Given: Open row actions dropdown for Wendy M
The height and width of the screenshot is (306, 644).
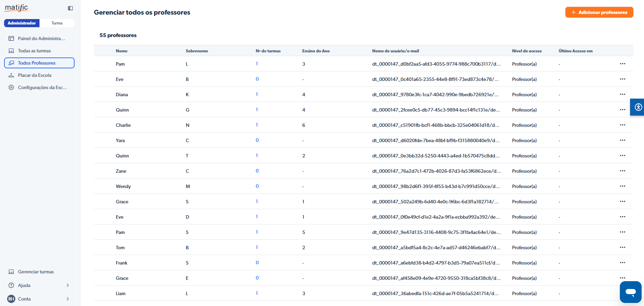Looking at the screenshot, I should (622, 186).
